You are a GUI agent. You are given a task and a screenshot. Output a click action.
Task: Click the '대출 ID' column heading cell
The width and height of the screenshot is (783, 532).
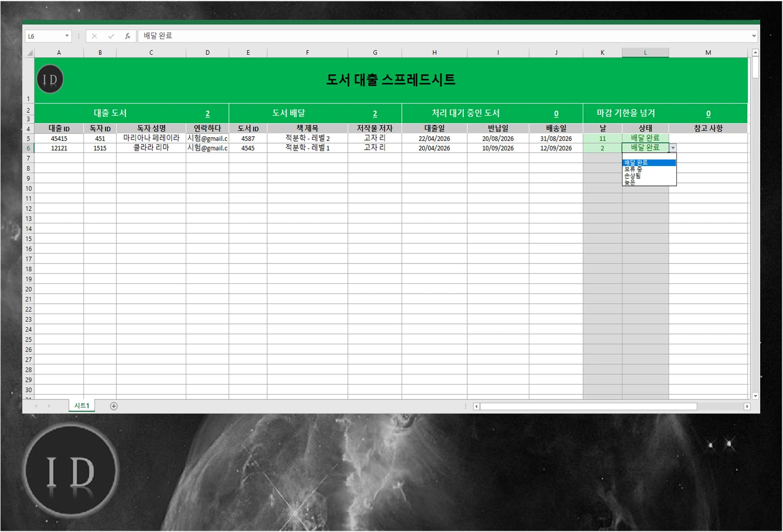tap(59, 128)
